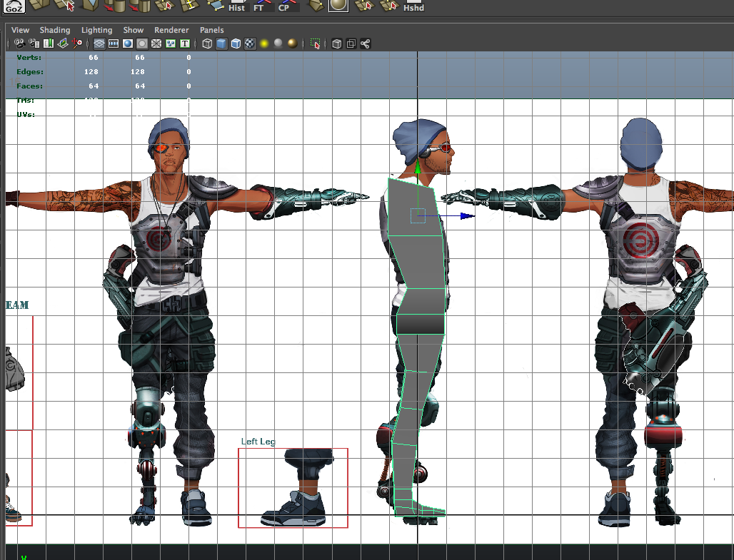This screenshot has width=734, height=560.
Task: Toggle the viewport grid display
Action: pyautogui.click(x=99, y=44)
